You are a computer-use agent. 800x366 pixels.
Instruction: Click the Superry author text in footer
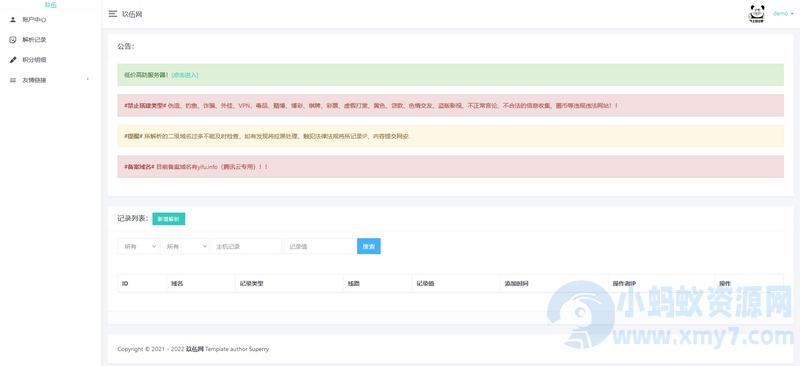(259, 349)
